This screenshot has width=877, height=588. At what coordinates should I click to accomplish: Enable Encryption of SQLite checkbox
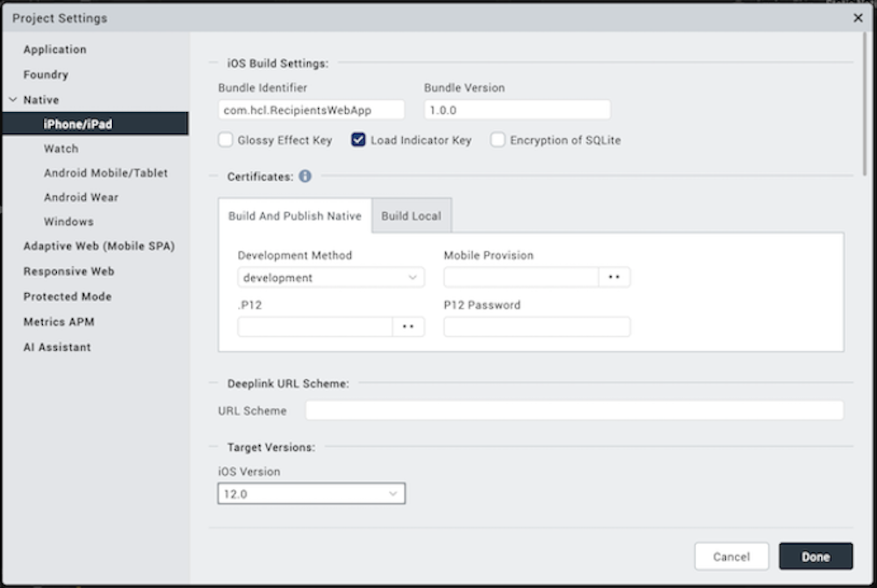tap(498, 141)
